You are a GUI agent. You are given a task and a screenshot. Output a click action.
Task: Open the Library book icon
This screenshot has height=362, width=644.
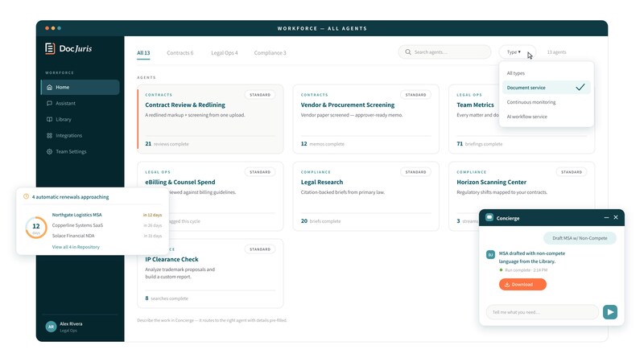pos(49,119)
